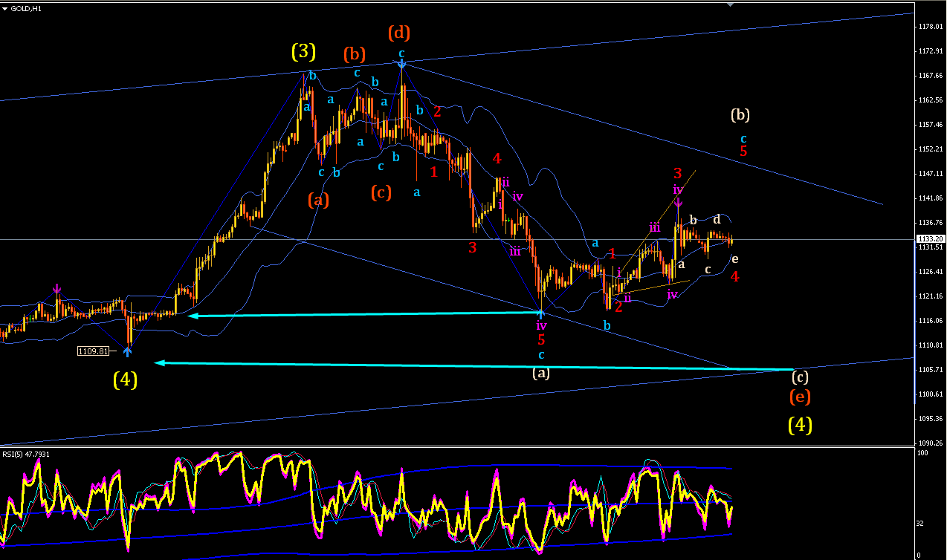Select the 1109.81 price label box
947x560 pixels.
point(93,351)
